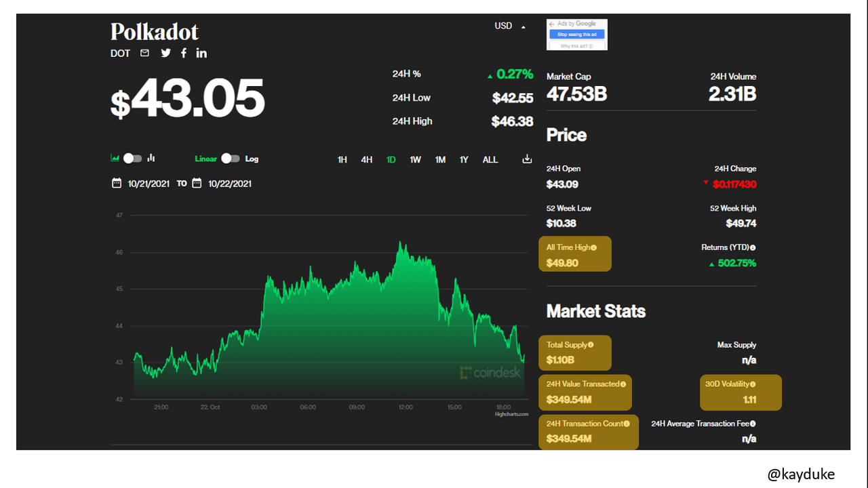
Task: Show info for Total Supply
Action: [591, 345]
